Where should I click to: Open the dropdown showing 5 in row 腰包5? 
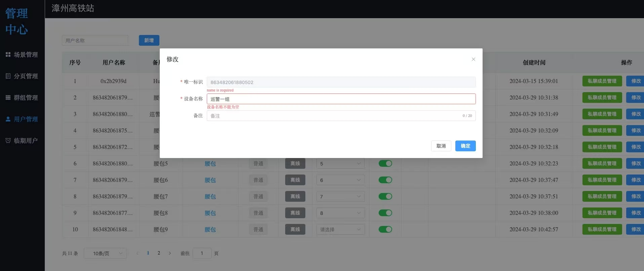click(x=340, y=164)
